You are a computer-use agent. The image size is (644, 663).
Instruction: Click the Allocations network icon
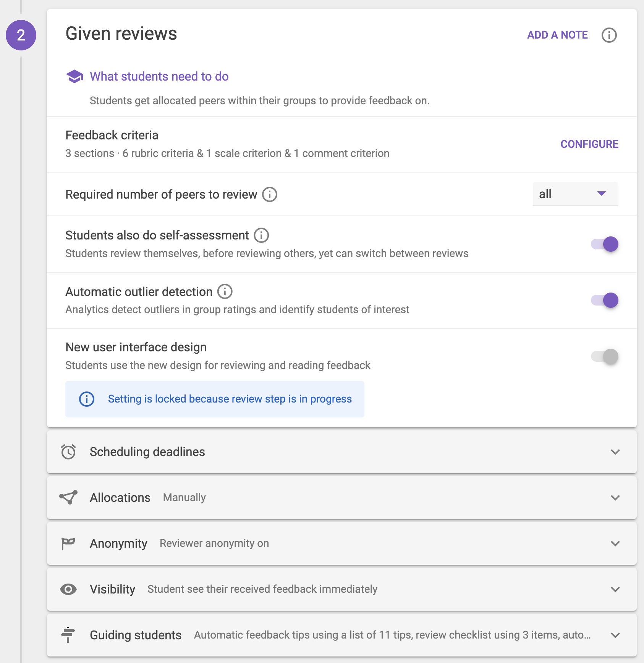click(x=68, y=497)
